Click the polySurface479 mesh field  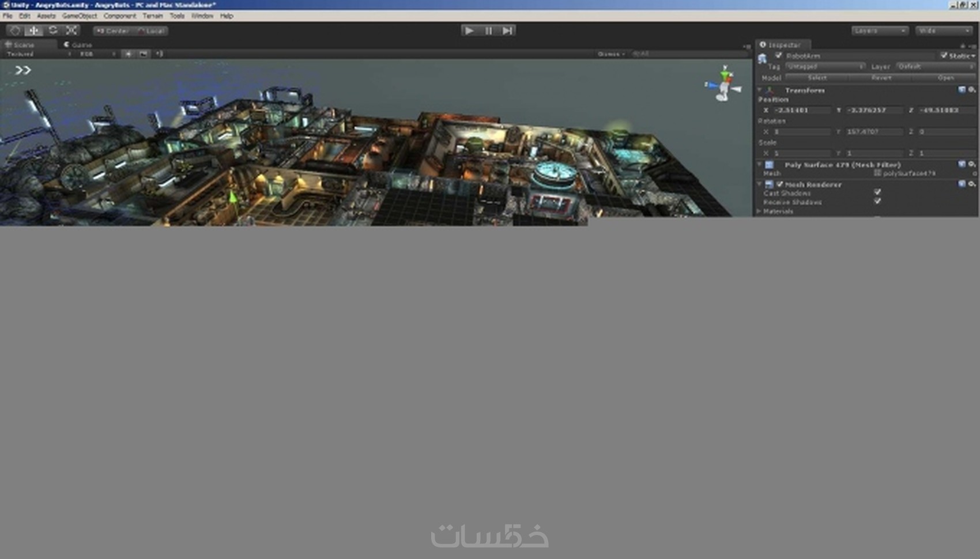[924, 173]
